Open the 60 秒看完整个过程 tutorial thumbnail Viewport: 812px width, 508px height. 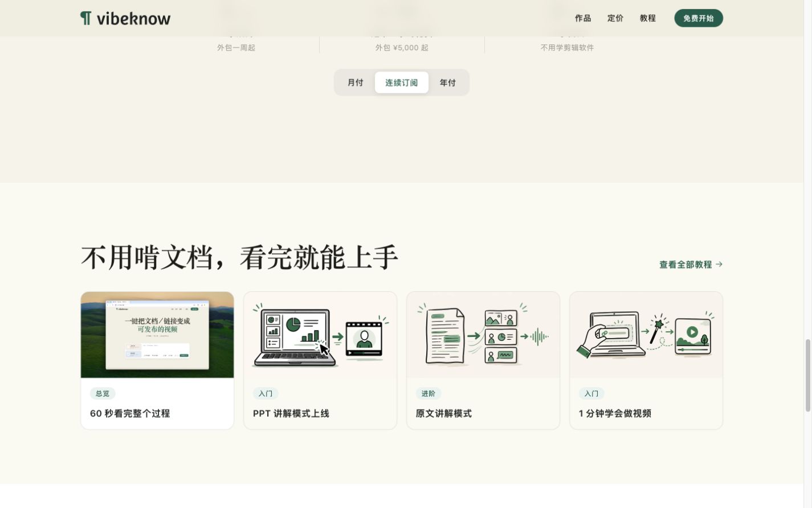coord(157,335)
